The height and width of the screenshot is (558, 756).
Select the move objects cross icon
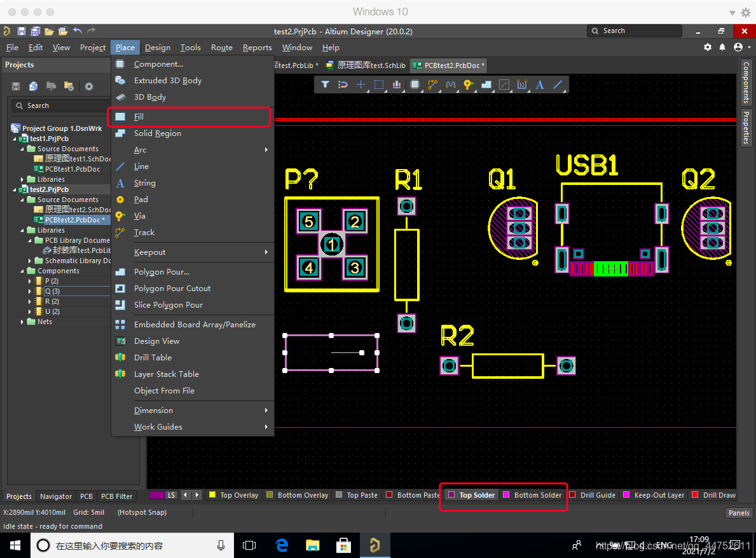(x=361, y=85)
